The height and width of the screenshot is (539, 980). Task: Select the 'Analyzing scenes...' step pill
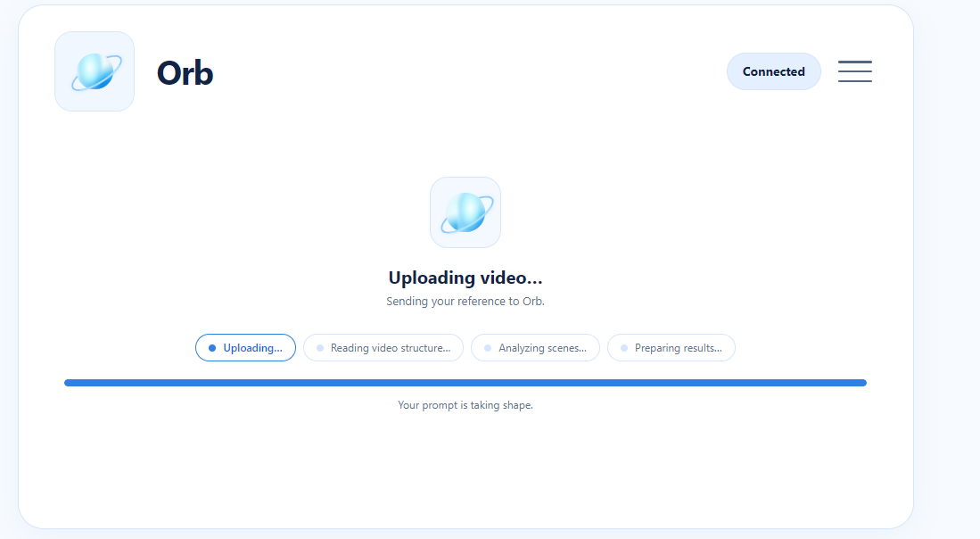pos(536,348)
